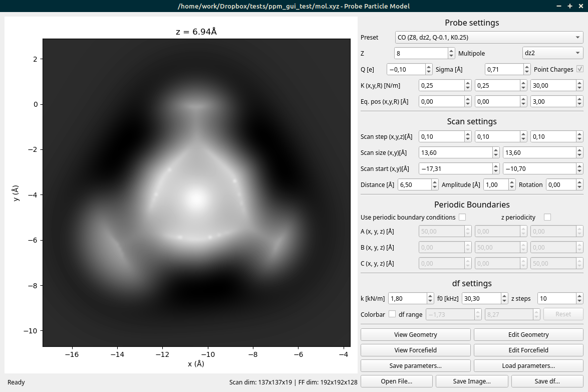Increase Sigma with its up arrow
The height and width of the screenshot is (392, 588).
(527, 67)
